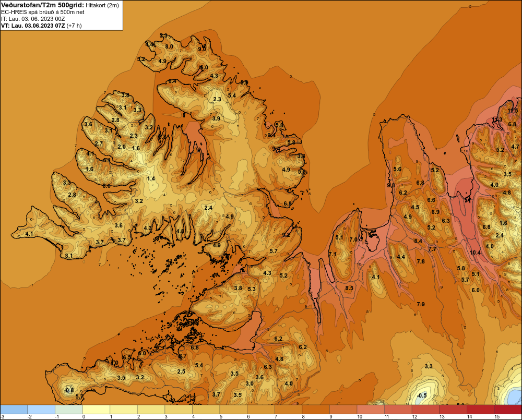Viewport: 522px width, 420px height.
Task: Click the '6.6' temperature value
Action: 431,200
